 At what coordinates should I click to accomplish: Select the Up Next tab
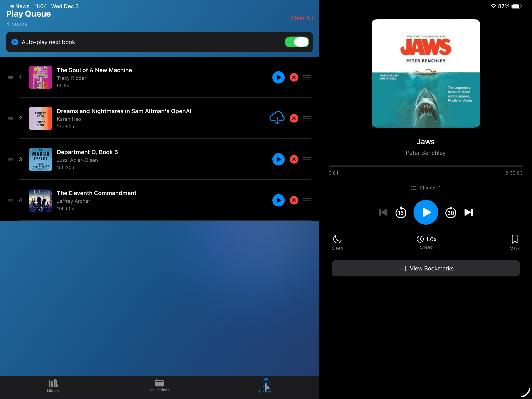(266, 386)
